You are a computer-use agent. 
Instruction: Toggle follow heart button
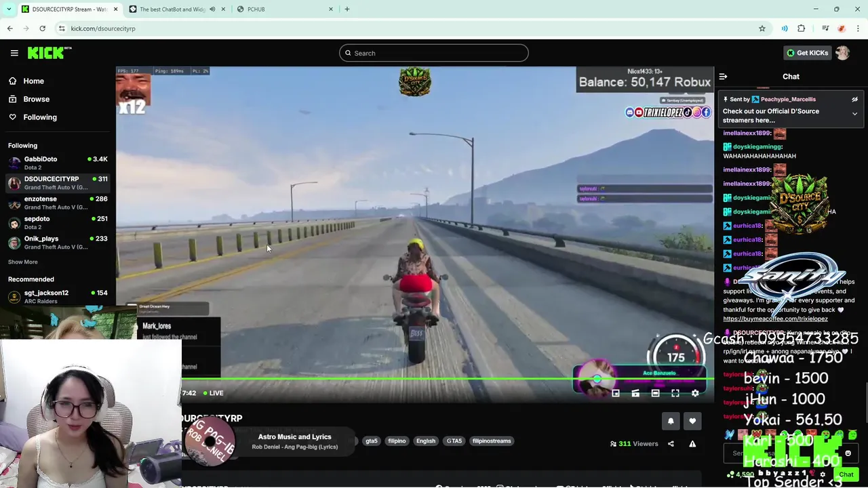[x=692, y=421]
